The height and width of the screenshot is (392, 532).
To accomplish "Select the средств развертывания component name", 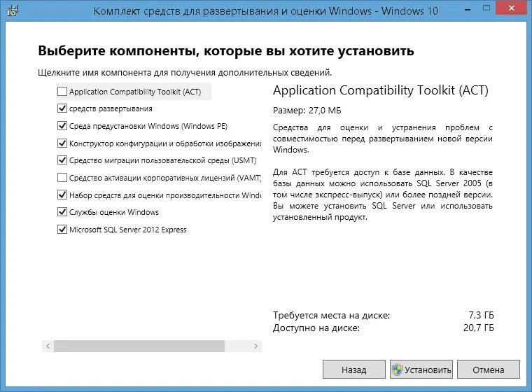I will (111, 109).
